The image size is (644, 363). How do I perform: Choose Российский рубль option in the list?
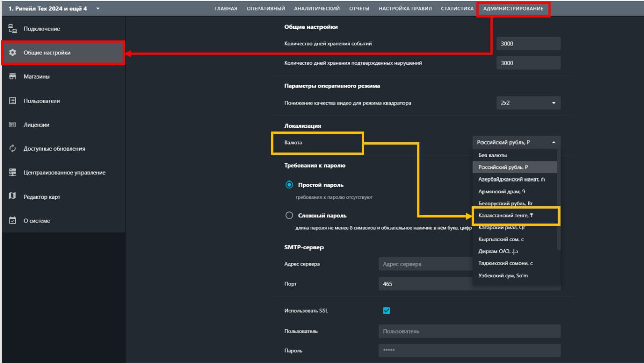click(515, 167)
